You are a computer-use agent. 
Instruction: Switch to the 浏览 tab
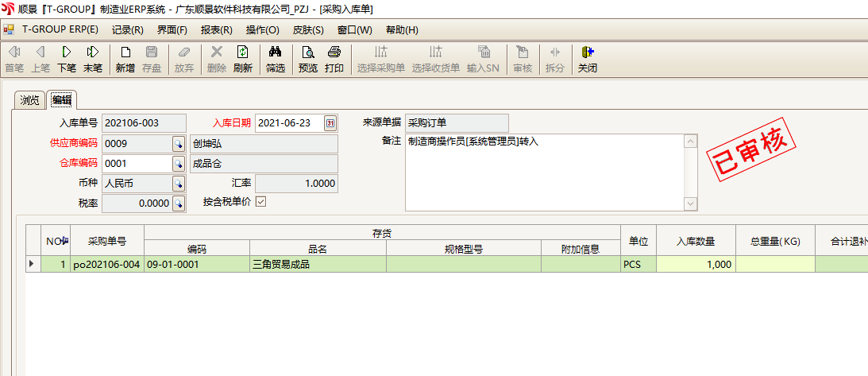click(x=30, y=100)
